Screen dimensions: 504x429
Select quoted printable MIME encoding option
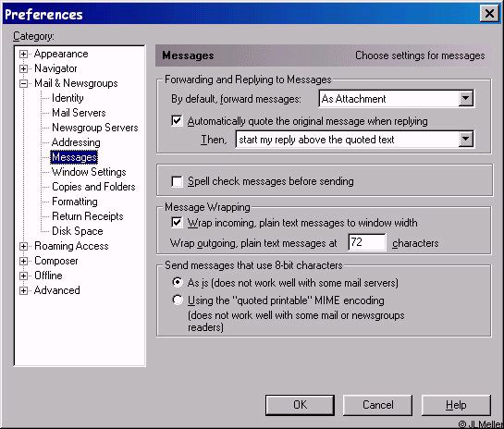(x=178, y=300)
